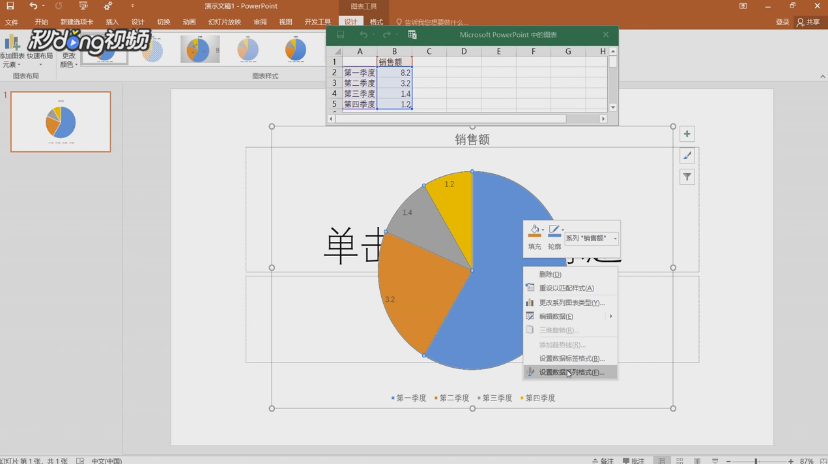Open the undo history dropdown arrow

(x=43, y=6)
